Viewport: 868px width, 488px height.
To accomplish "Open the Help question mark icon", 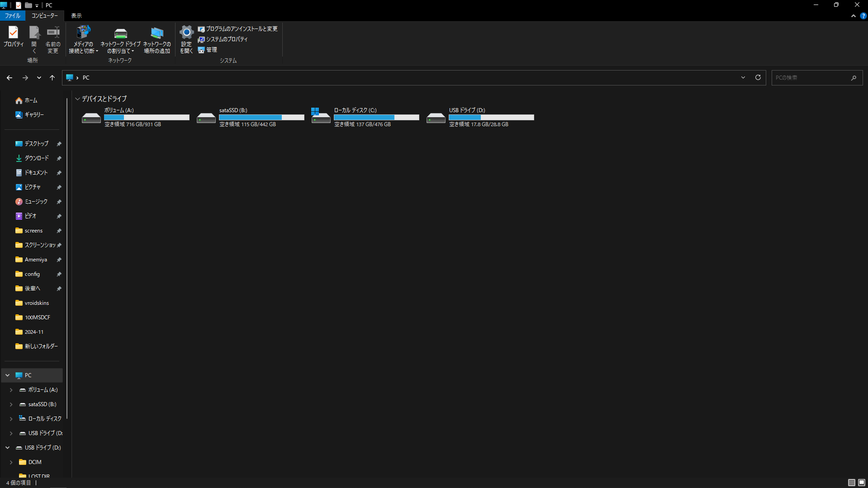I will tap(863, 16).
